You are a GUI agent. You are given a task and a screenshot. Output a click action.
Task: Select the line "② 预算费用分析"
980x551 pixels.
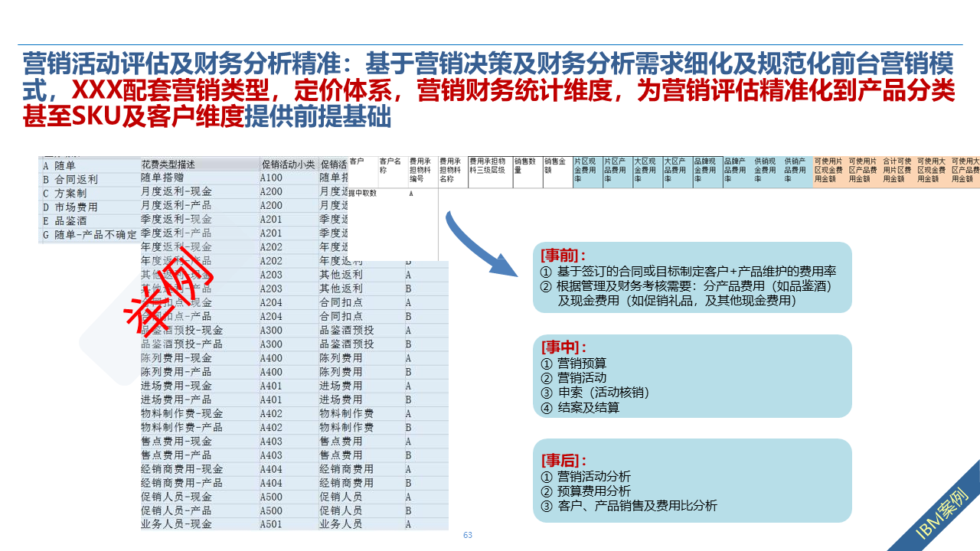click(x=586, y=491)
